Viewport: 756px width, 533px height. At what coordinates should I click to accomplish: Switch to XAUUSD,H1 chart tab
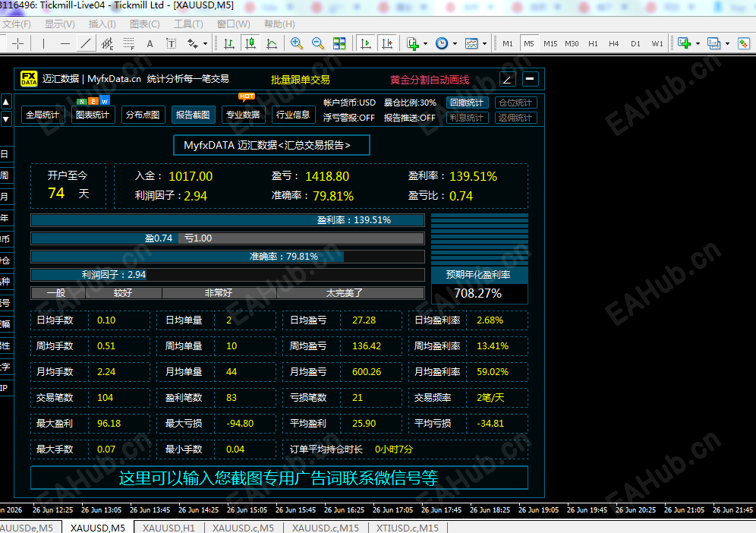coord(169,528)
